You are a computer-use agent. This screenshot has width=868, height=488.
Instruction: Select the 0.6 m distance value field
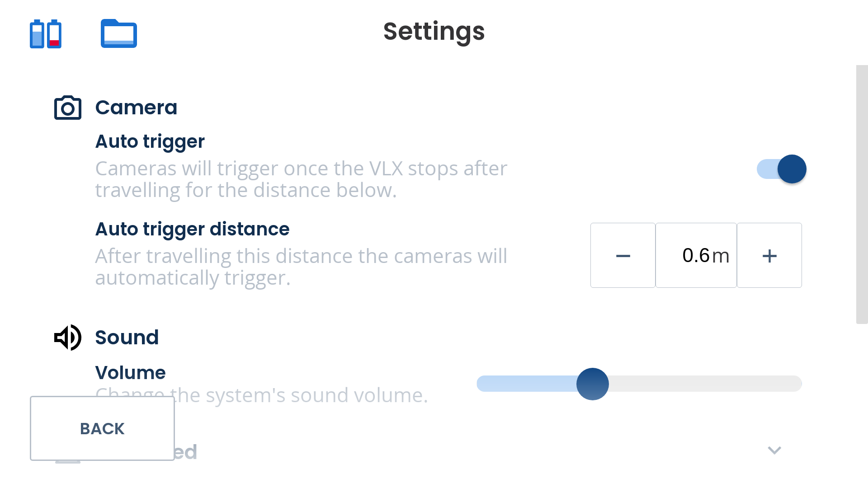click(x=696, y=255)
